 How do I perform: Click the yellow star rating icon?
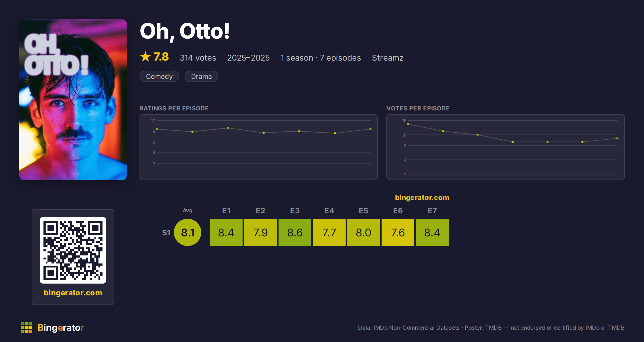coord(145,57)
